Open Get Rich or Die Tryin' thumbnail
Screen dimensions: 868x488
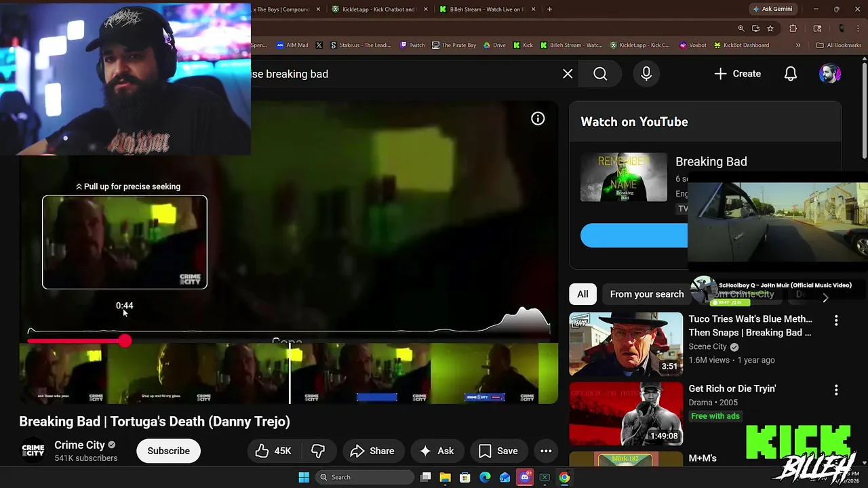pos(626,413)
